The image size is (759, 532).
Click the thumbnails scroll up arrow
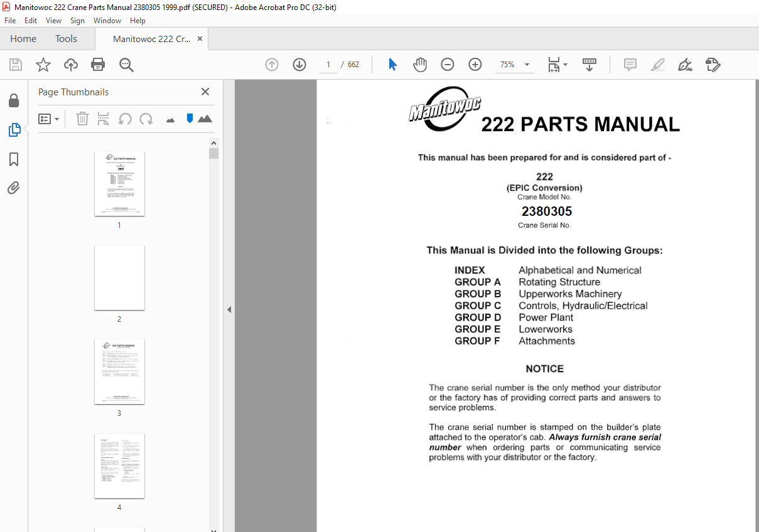pos(214,143)
